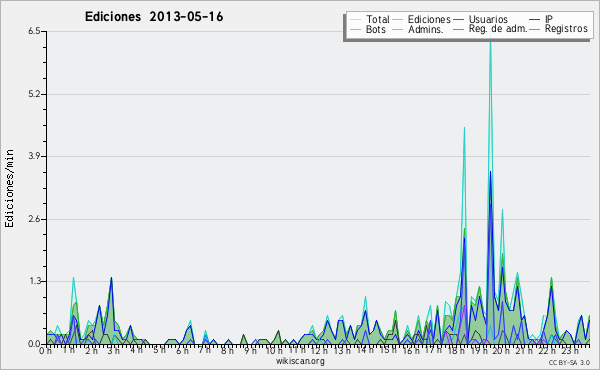The image size is (600, 370).
Task: Click the y-axis value 0.0
Action: pyautogui.click(x=34, y=344)
